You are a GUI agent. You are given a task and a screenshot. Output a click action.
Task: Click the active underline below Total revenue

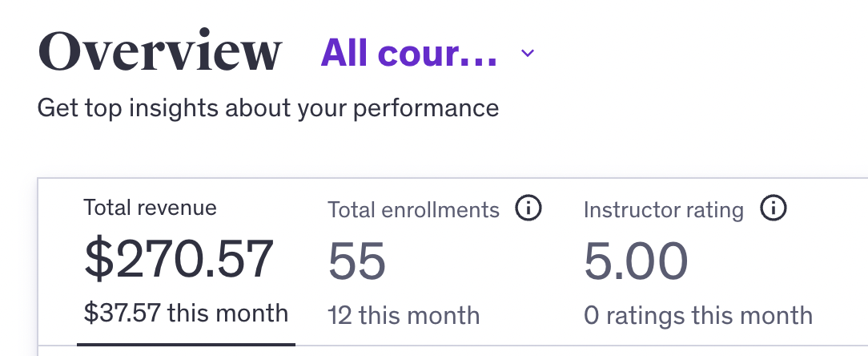[186, 344]
